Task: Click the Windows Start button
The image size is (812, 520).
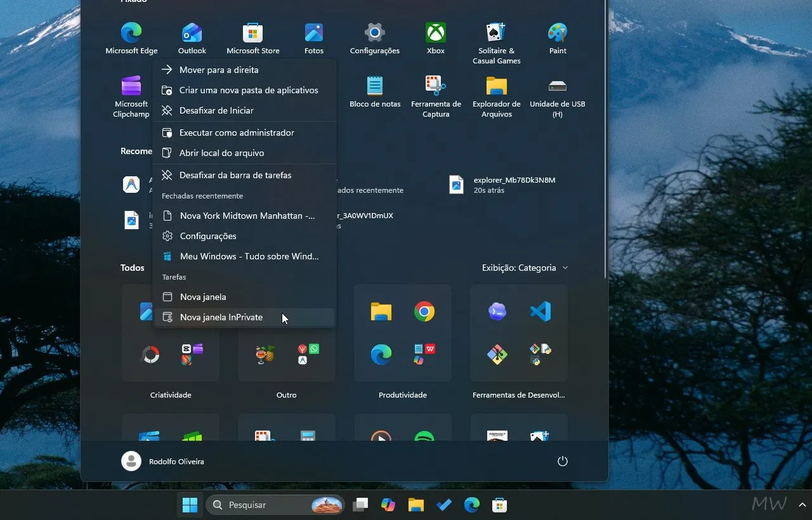Action: (190, 505)
